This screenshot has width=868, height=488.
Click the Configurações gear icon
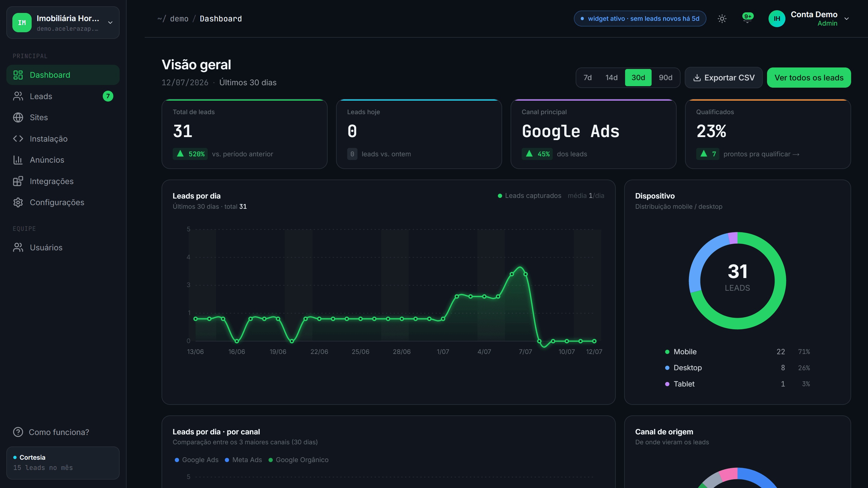click(18, 202)
